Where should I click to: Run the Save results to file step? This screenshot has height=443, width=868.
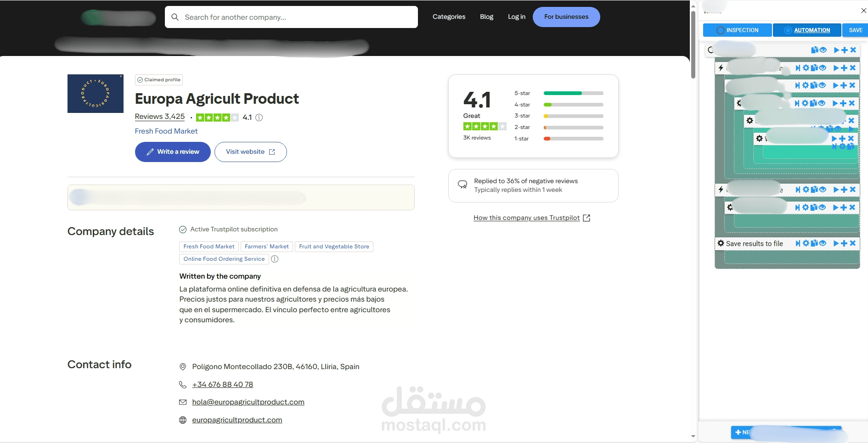[836, 243]
